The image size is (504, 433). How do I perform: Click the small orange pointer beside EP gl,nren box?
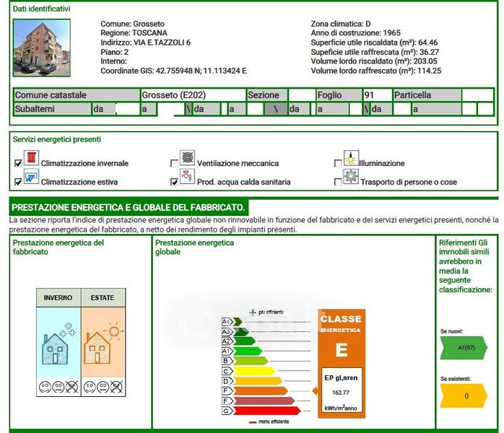316,391
